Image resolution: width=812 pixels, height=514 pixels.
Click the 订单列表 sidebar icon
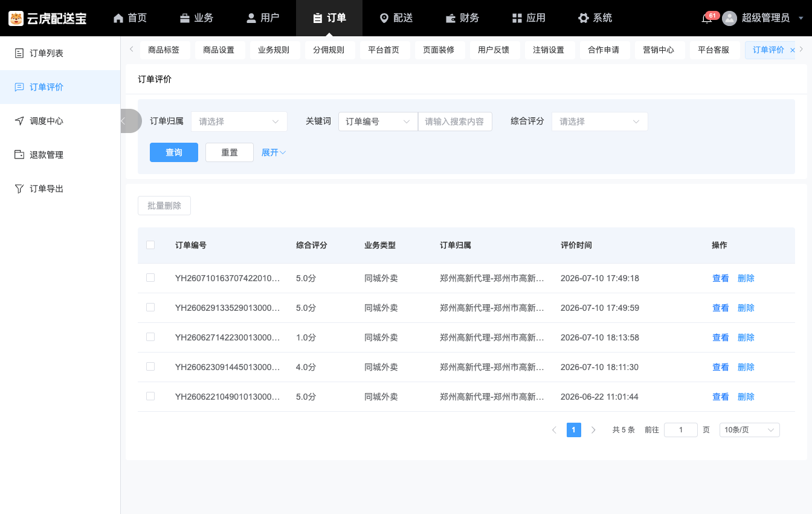19,53
